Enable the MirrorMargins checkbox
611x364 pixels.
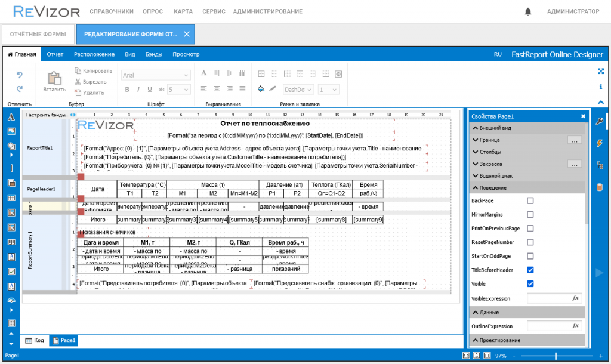coord(530,214)
